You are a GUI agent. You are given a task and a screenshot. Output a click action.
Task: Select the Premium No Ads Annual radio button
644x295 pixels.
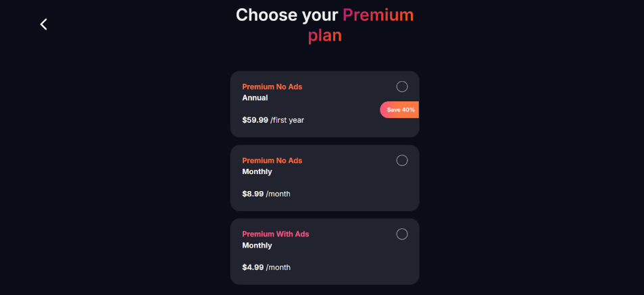pyautogui.click(x=401, y=86)
